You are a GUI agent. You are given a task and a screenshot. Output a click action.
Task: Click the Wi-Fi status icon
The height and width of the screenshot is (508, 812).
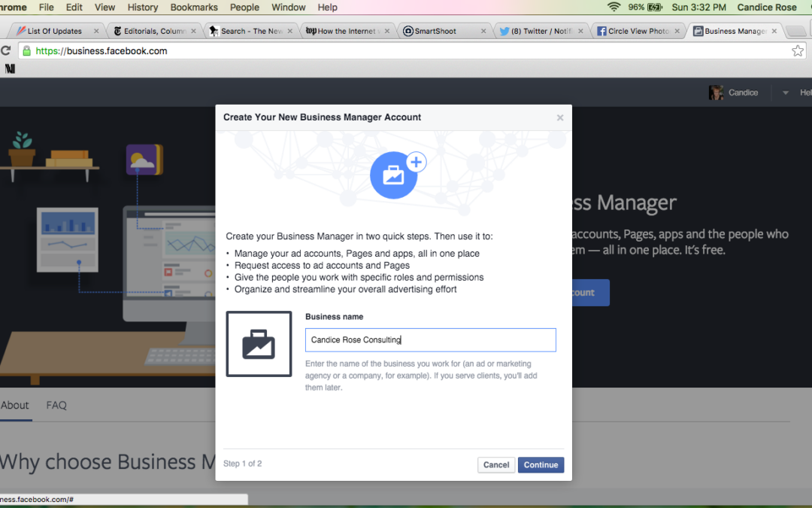[614, 8]
